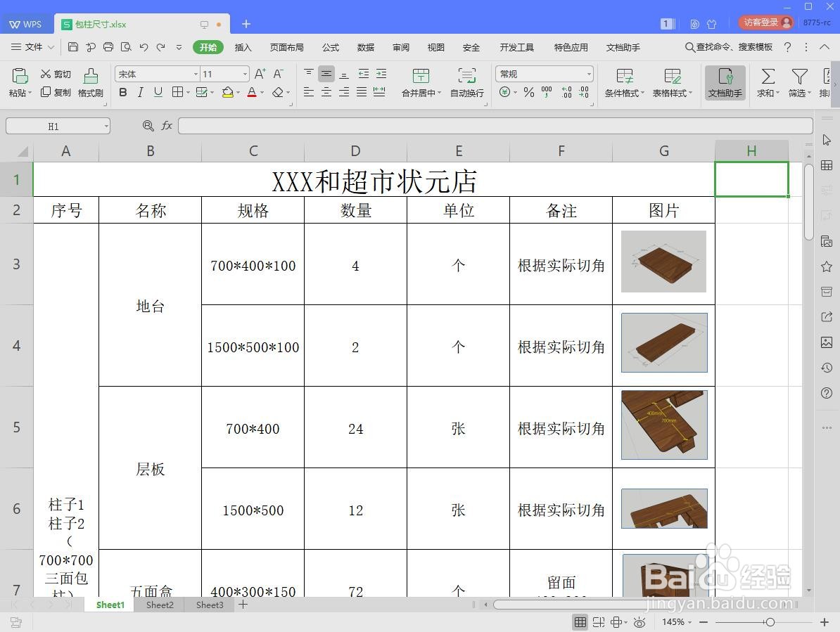840x632 pixels.
Task: Switch to the Data tab
Action: click(x=365, y=47)
